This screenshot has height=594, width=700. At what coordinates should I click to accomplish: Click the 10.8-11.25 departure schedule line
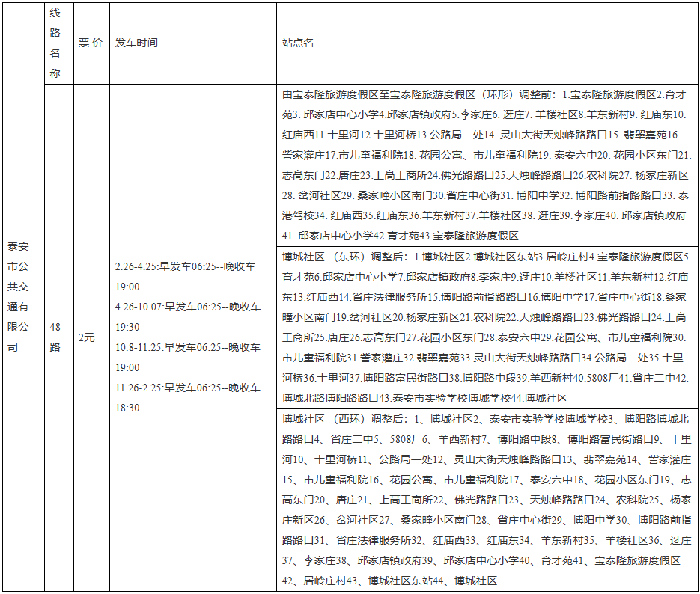(x=187, y=347)
